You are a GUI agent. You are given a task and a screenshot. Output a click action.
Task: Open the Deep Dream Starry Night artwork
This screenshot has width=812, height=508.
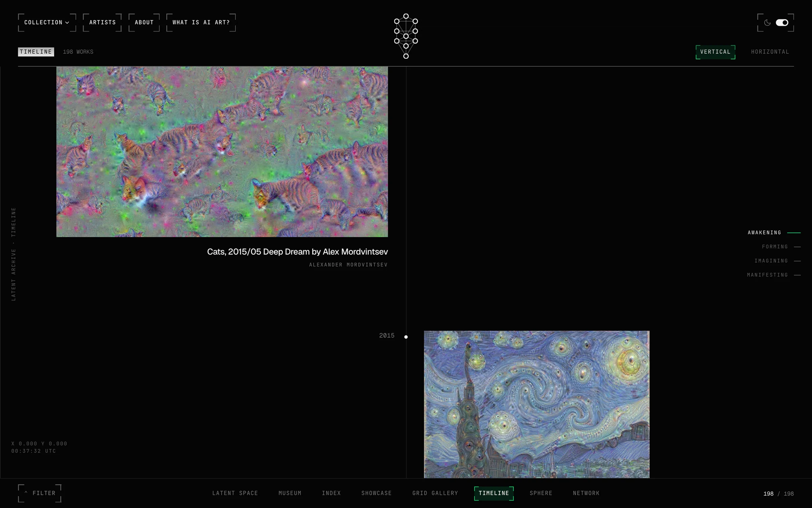point(537,404)
